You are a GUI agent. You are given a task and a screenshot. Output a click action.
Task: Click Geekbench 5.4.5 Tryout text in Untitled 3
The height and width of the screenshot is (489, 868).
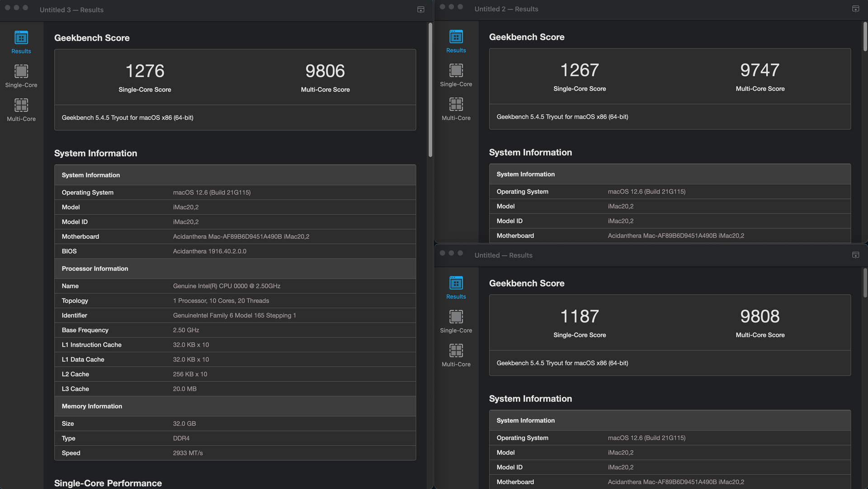coord(127,118)
